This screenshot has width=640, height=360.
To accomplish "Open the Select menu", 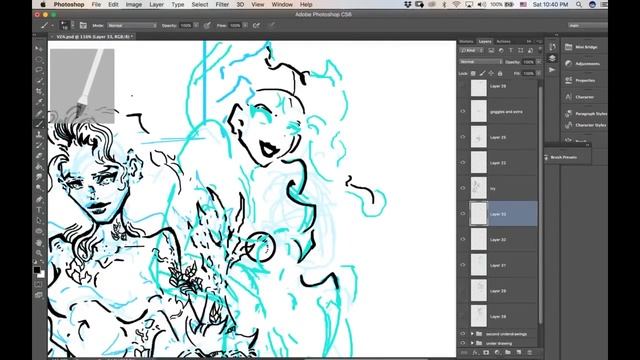I will click(x=200, y=4).
